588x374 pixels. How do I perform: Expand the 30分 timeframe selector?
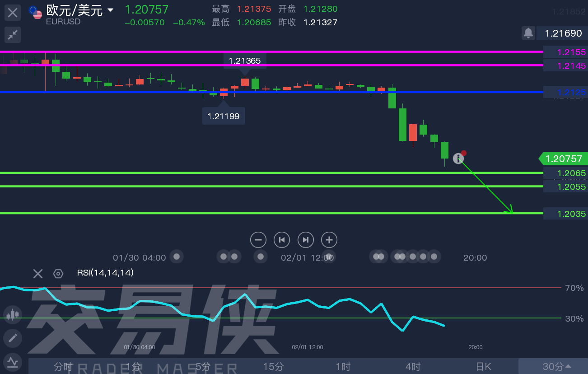553,366
